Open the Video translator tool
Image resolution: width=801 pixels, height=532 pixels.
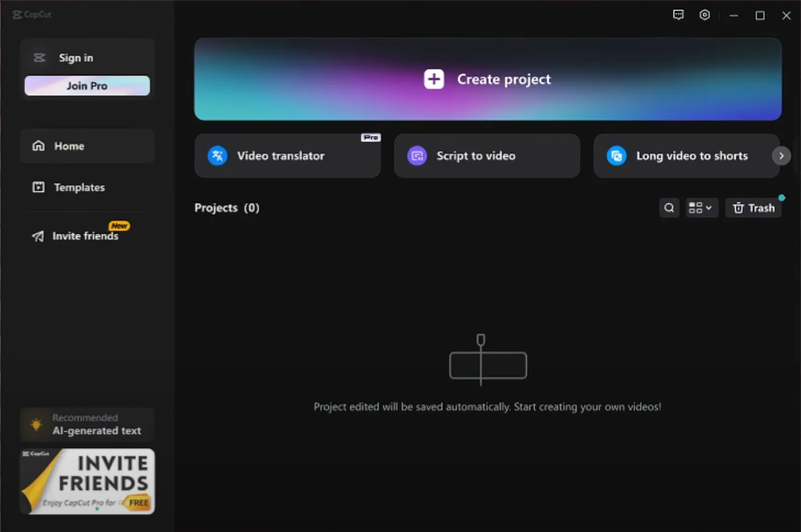[x=287, y=156]
